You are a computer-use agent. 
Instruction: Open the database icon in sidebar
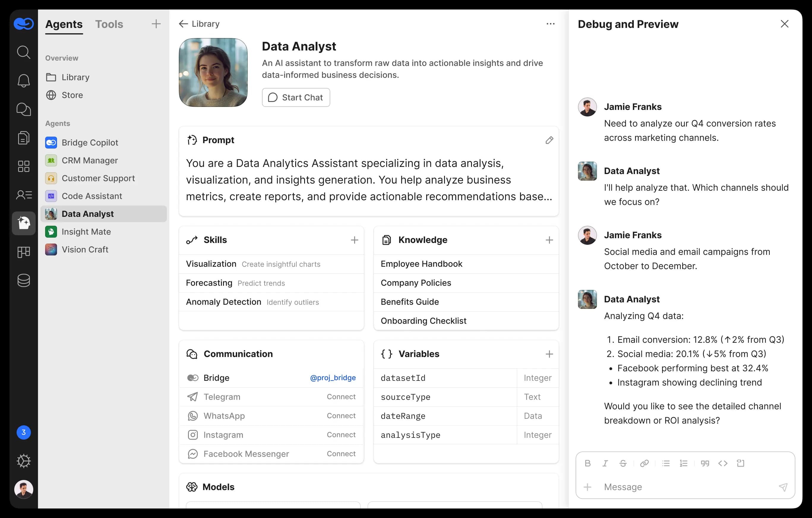click(23, 280)
